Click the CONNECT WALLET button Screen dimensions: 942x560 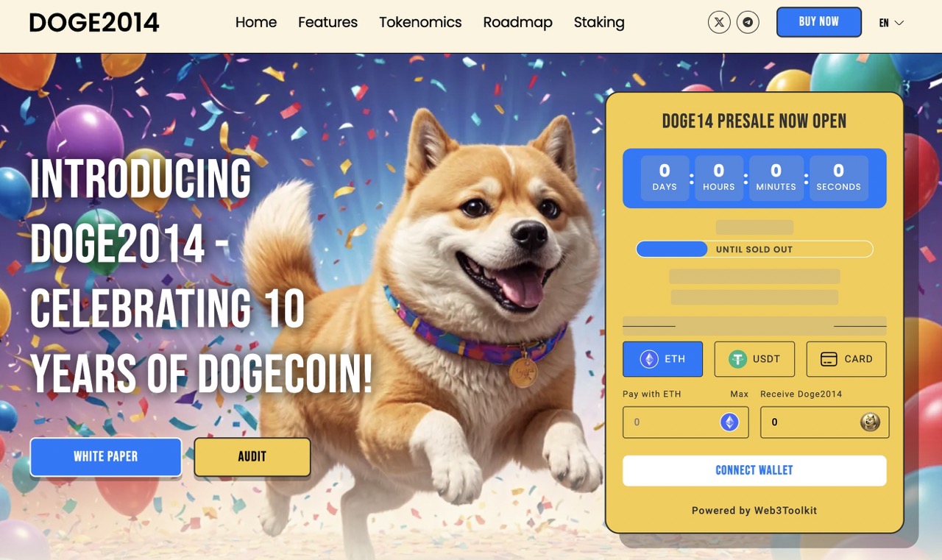[754, 470]
